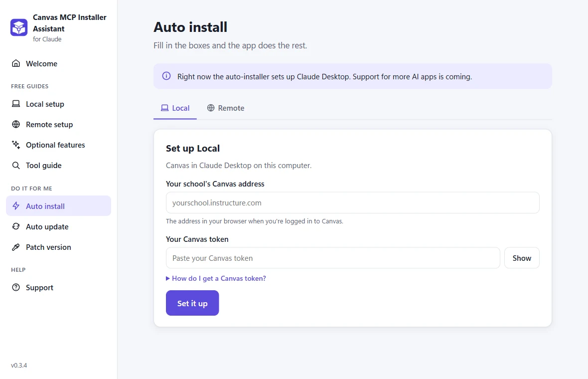Viewport: 588px width, 379px height.
Task: Click the 'Set up Local' heading
Action: pyautogui.click(x=193, y=148)
